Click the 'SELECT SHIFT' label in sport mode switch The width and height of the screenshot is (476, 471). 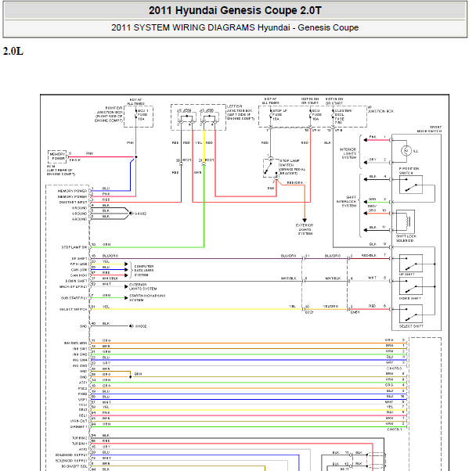coord(411,326)
